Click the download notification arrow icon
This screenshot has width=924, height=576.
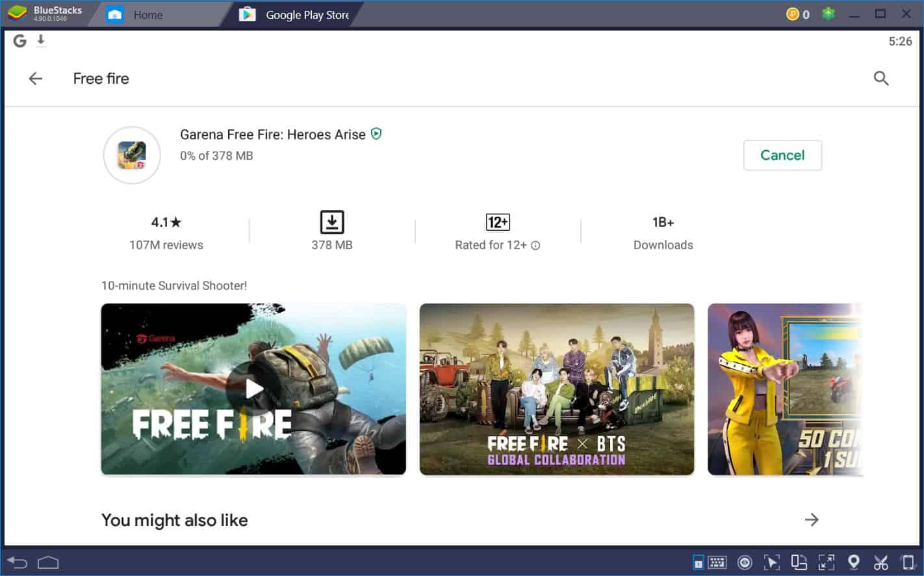coord(41,41)
